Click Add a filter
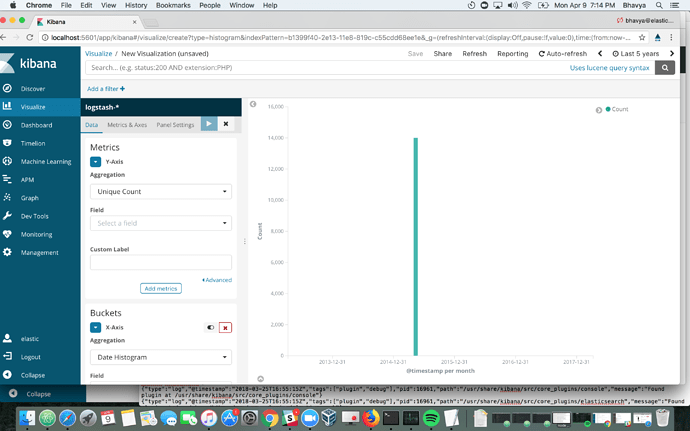Screen dimensions: 690x431 click(106, 89)
